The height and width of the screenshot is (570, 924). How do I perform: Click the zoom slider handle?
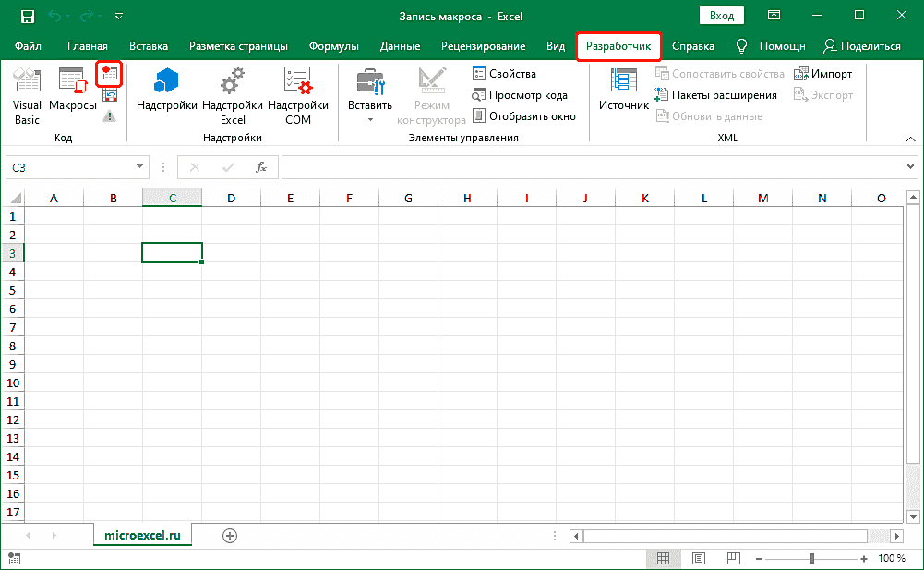point(811,559)
